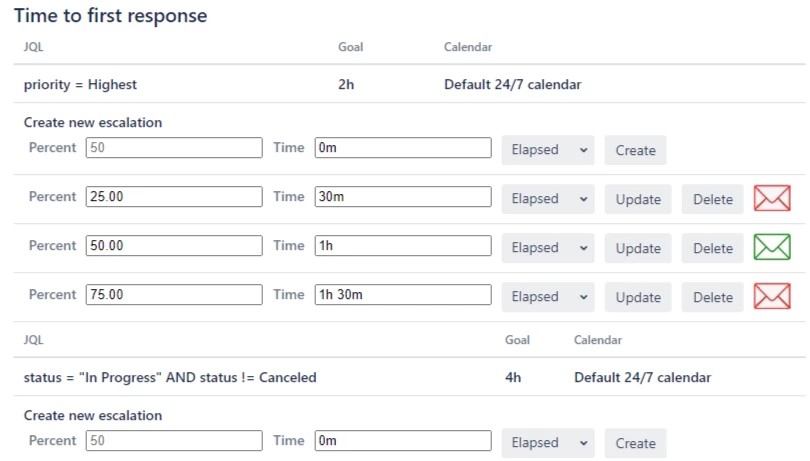The image size is (810, 461).
Task: Delete the 50.00 percent escalation
Action: point(712,248)
